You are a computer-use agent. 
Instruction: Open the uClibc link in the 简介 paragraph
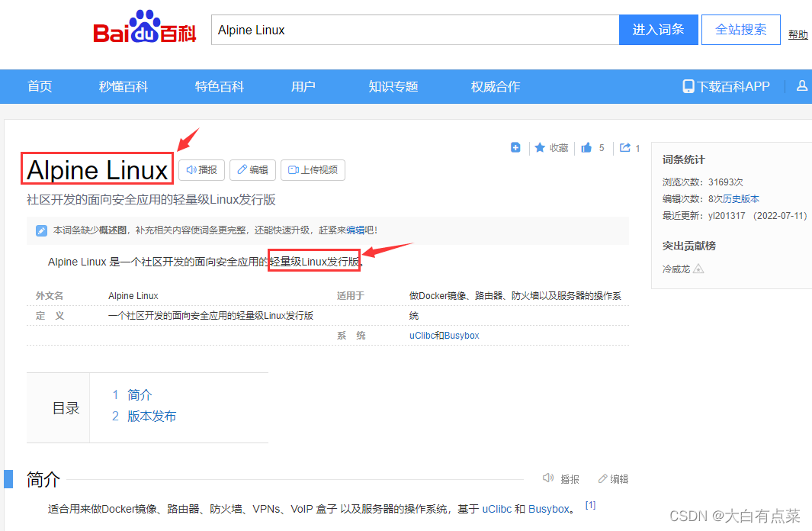[496, 509]
